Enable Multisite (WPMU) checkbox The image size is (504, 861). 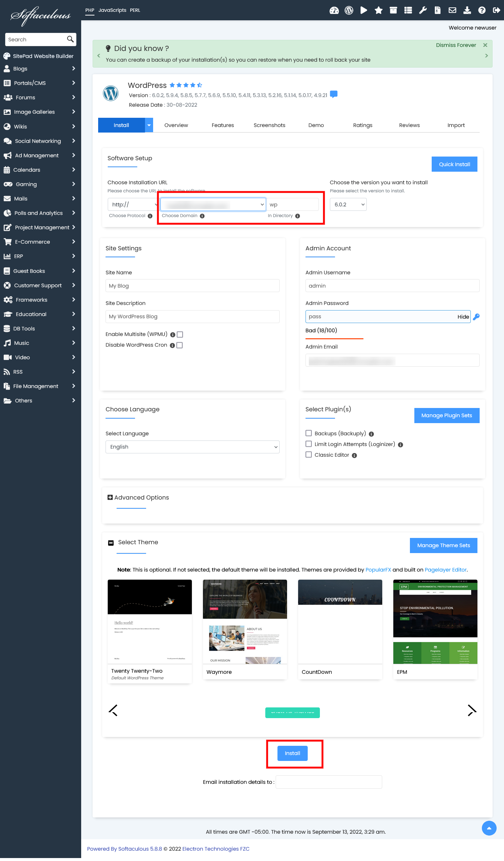coord(180,335)
